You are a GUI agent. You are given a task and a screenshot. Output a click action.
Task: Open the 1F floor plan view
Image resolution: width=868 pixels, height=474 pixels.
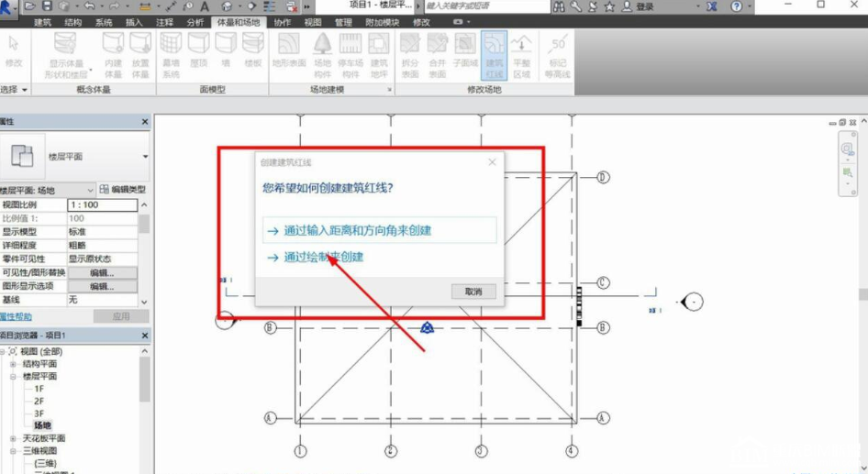tap(39, 389)
